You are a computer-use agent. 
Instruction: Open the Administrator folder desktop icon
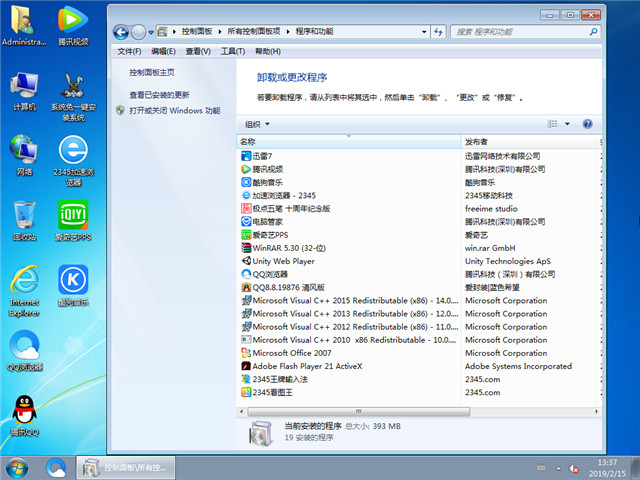[24, 25]
